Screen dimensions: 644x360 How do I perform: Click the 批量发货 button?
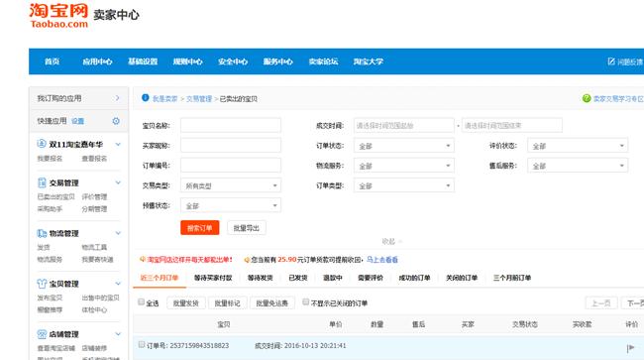186,303
